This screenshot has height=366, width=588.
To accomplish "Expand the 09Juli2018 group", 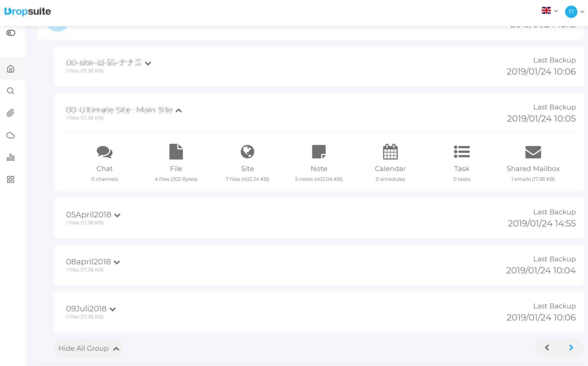I will tap(113, 309).
